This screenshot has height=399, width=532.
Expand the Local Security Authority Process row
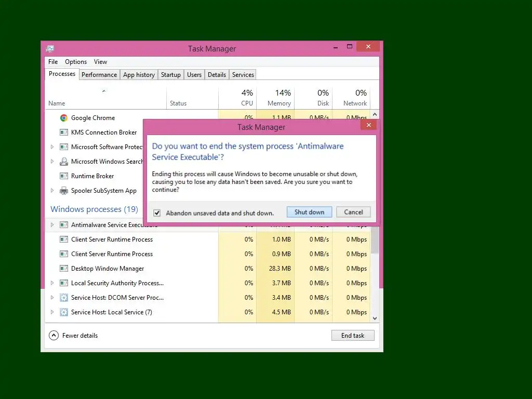pyautogui.click(x=52, y=283)
